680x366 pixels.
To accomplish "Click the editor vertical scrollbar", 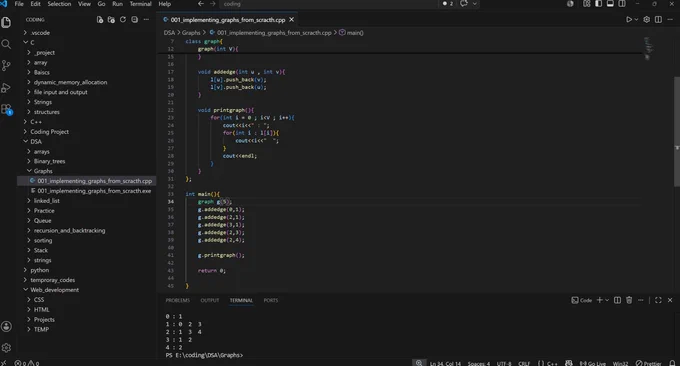I will pos(677,132).
